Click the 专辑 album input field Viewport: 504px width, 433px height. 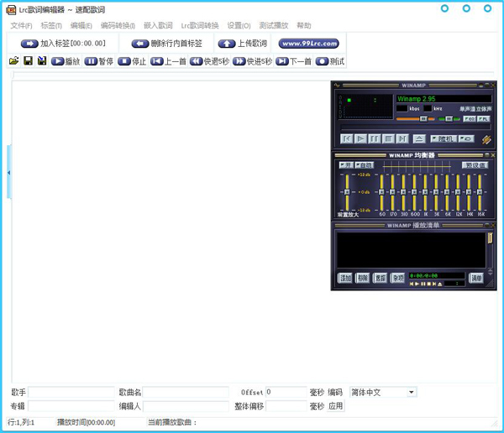pos(71,406)
